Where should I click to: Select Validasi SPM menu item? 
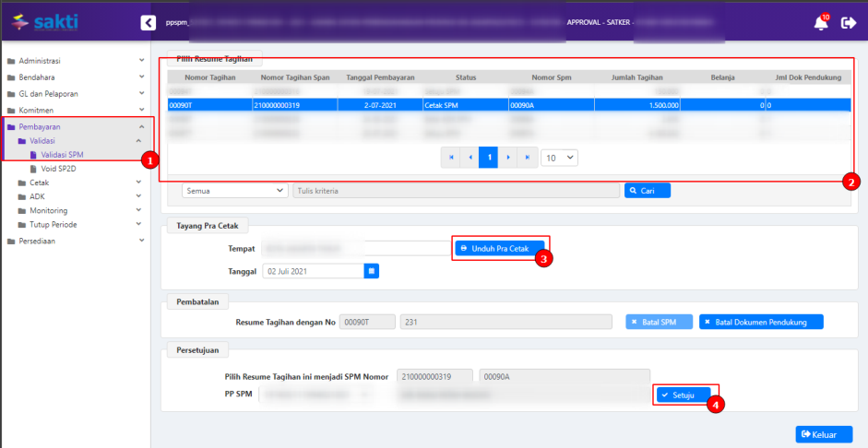click(x=68, y=155)
